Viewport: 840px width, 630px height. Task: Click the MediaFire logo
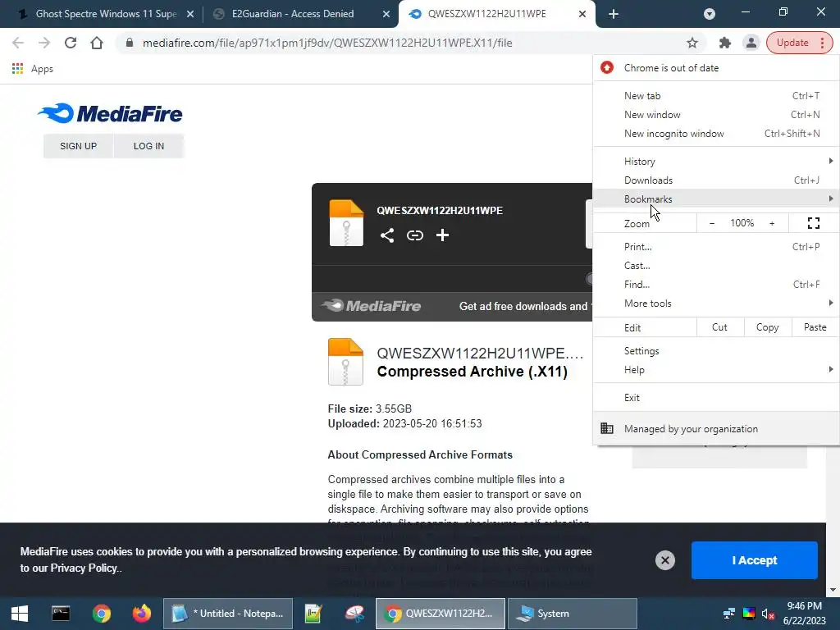tap(110, 113)
